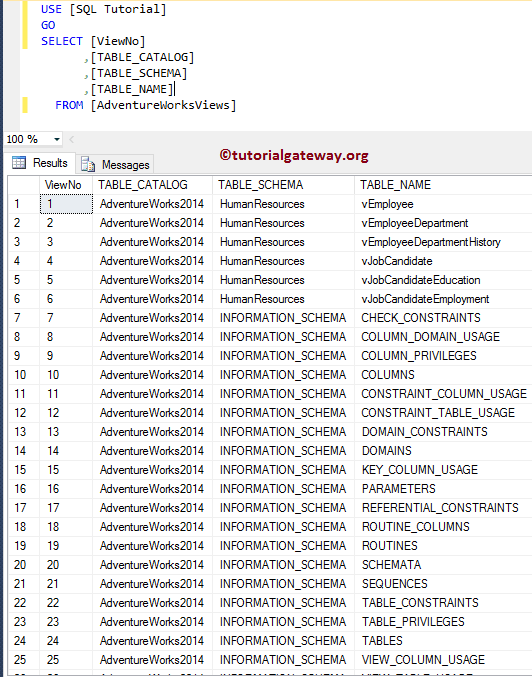This screenshot has width=532, height=677.
Task: Select the vEmployee cell
Action: click(443, 204)
